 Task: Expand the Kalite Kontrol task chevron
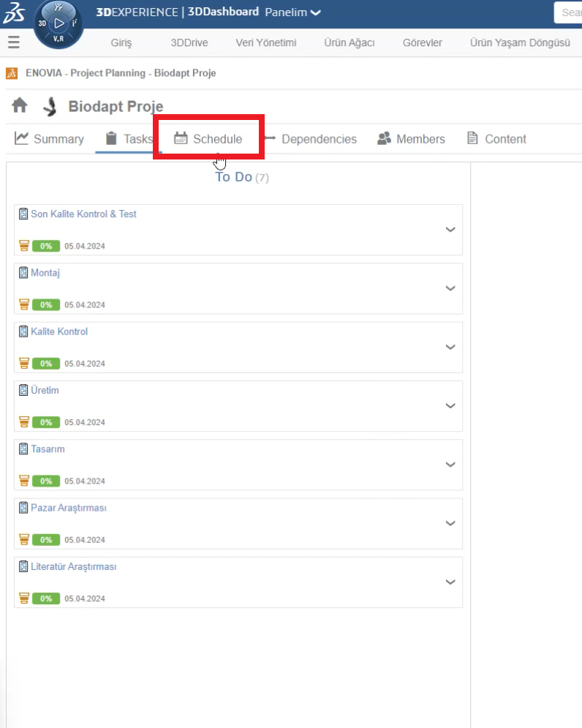(x=450, y=348)
